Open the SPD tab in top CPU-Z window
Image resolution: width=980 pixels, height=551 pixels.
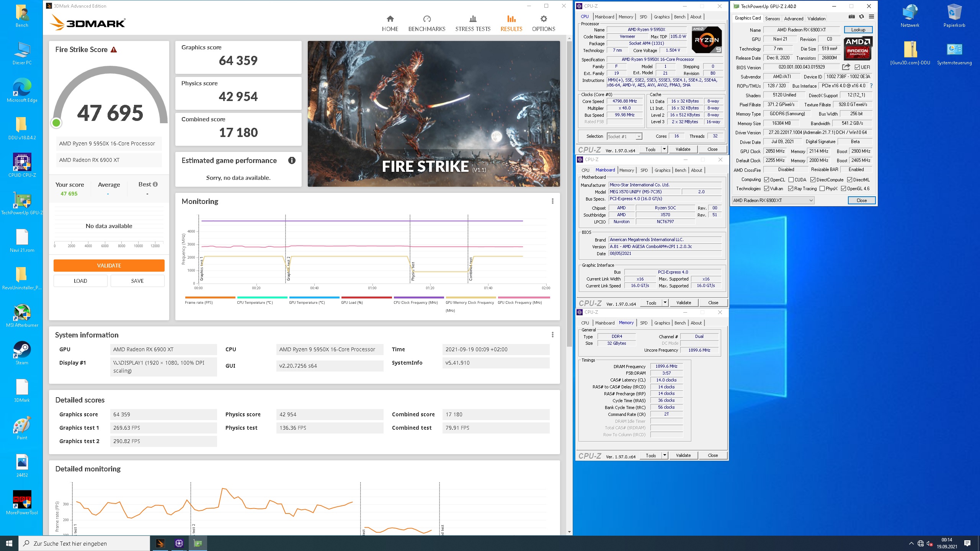644,17
